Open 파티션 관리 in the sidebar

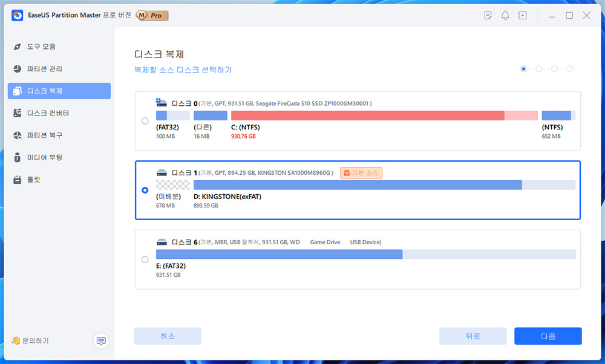[x=59, y=69]
